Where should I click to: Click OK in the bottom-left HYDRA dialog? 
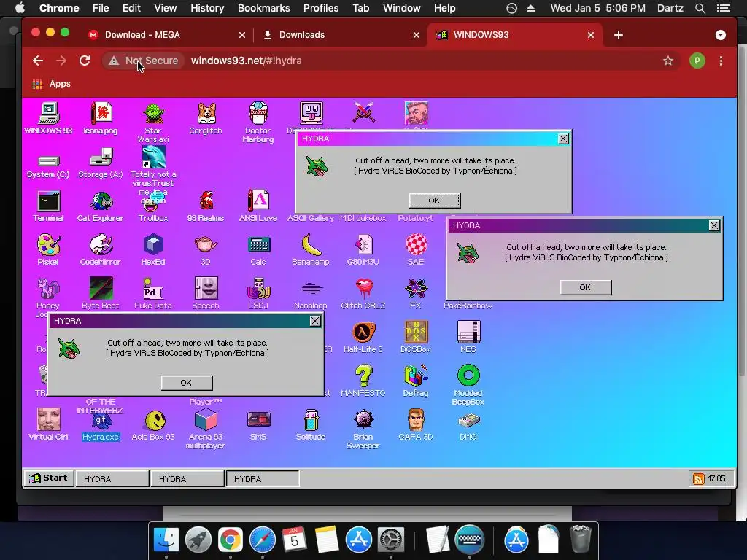(186, 382)
